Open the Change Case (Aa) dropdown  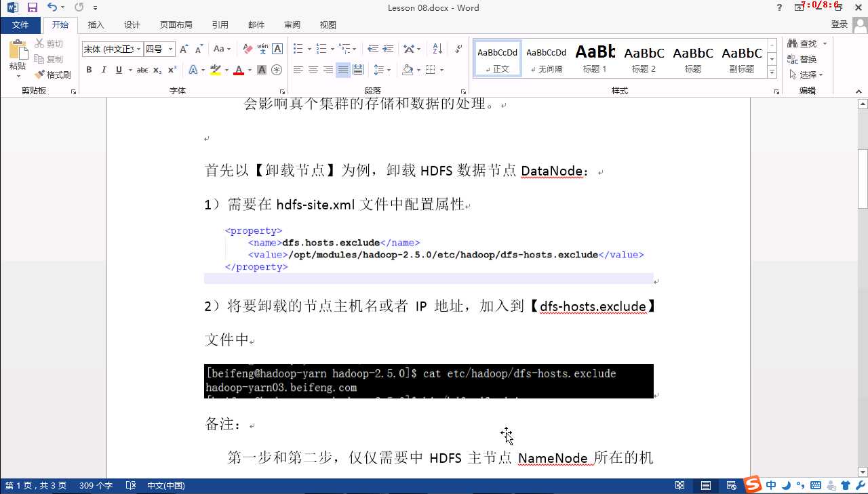pyautogui.click(x=222, y=49)
